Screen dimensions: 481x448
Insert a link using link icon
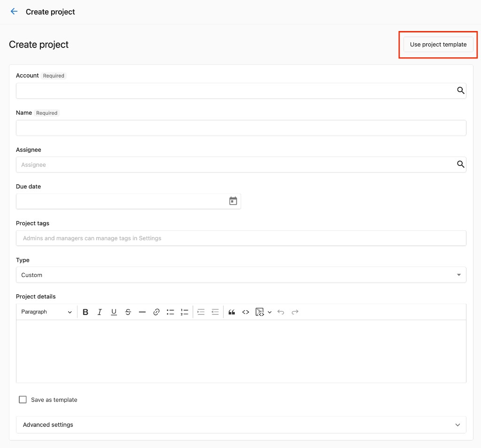point(156,312)
